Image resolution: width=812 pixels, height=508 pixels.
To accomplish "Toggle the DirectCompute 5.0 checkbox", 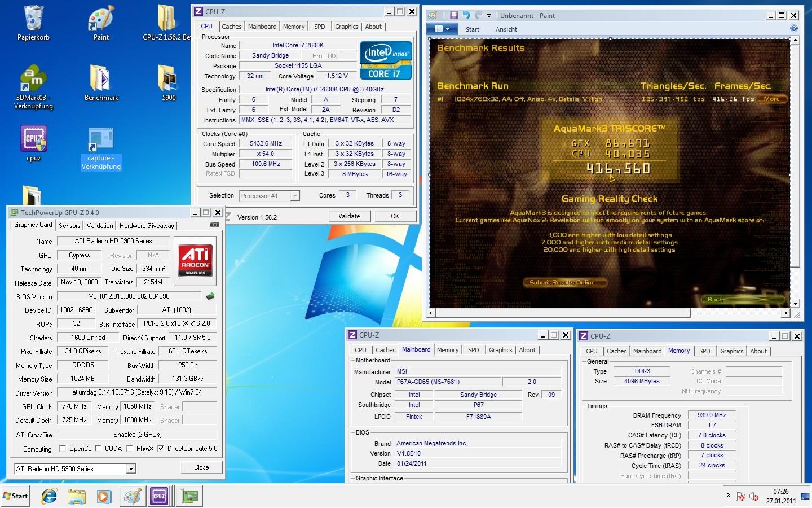I will 161,449.
